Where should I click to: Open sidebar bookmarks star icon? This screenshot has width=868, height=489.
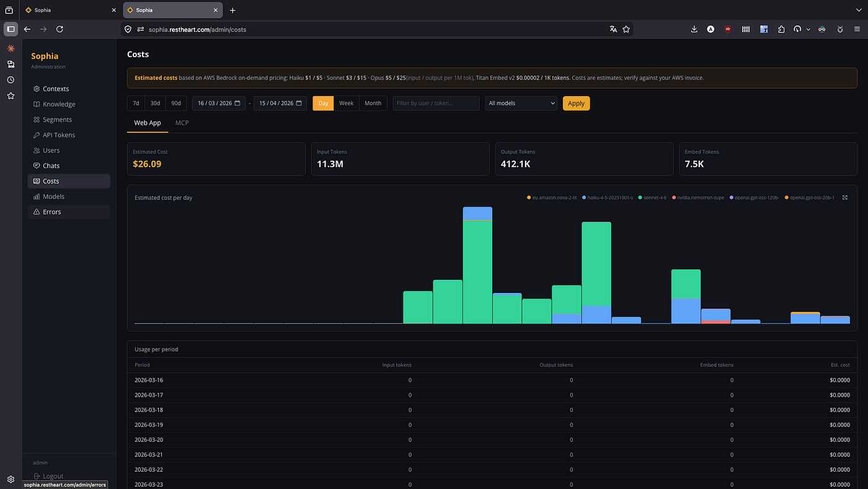pos(11,96)
